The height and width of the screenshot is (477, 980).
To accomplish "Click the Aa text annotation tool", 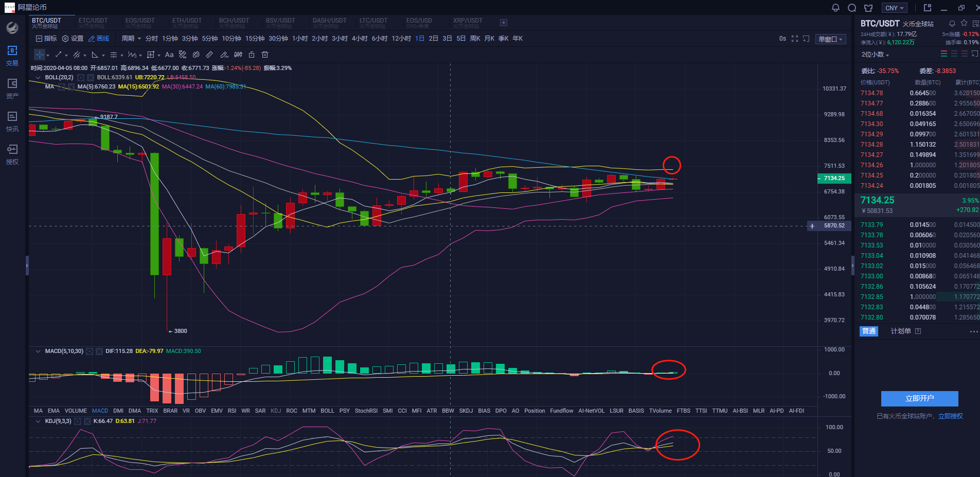I will click(x=169, y=55).
